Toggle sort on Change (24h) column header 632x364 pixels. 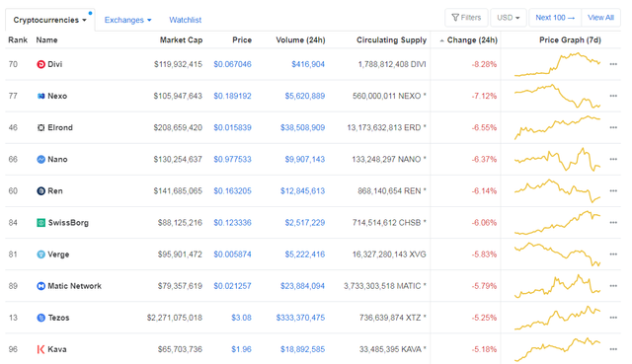coord(469,39)
